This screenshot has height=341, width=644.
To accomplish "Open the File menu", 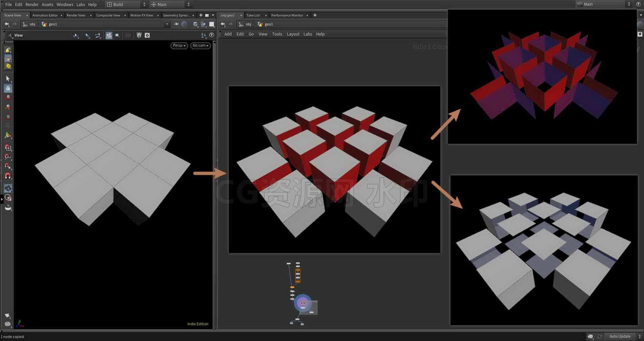I will pos(8,4).
